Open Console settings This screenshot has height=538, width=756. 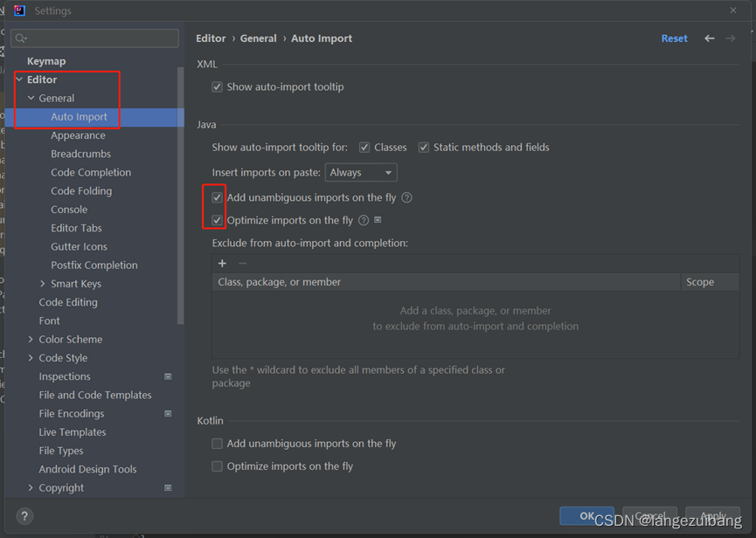(x=69, y=210)
